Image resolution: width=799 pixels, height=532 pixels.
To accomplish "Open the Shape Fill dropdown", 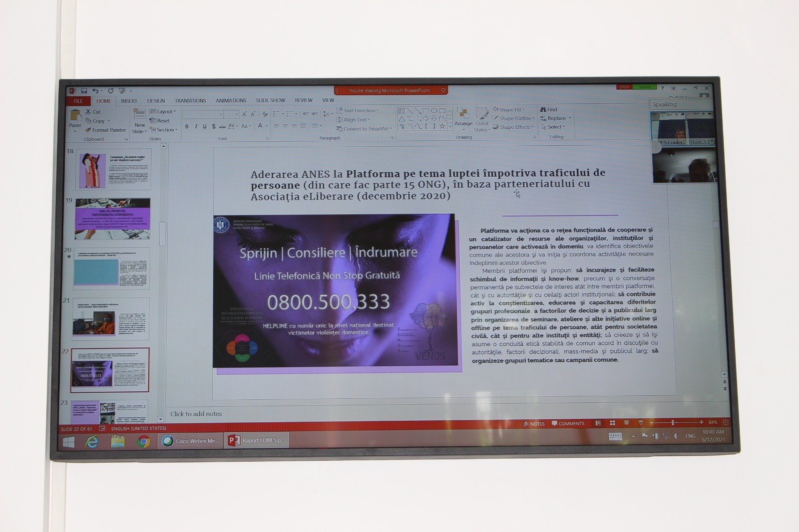I will point(509,109).
